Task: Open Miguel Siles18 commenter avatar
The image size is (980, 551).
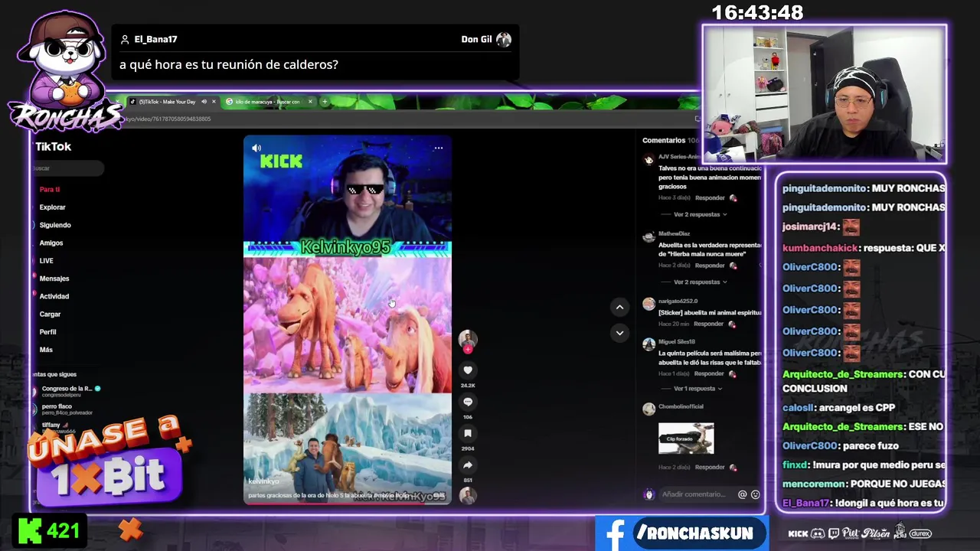Action: [648, 345]
